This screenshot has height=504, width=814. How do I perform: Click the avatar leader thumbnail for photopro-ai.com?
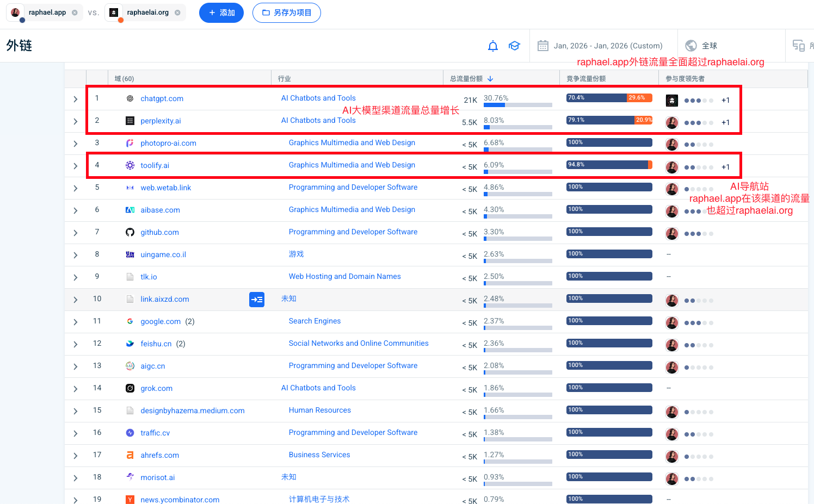[x=672, y=145]
